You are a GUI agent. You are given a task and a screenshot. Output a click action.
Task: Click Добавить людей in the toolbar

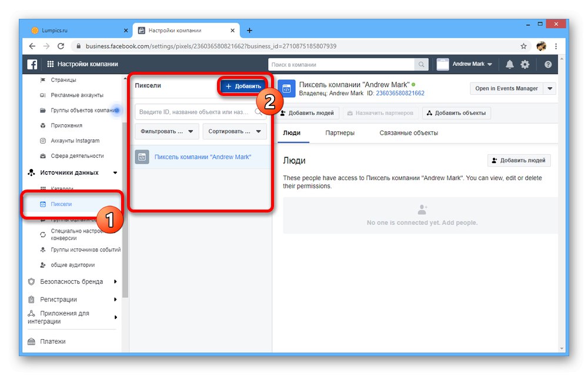(x=308, y=113)
